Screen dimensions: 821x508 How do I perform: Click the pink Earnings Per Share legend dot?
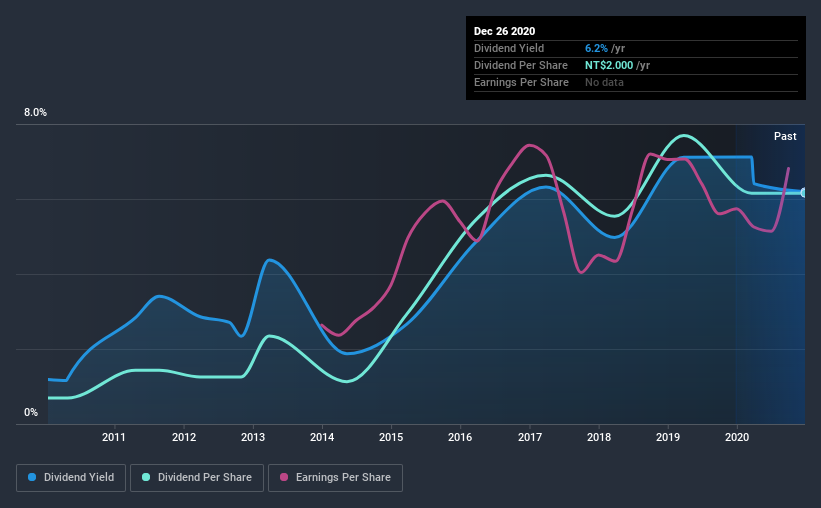(284, 477)
